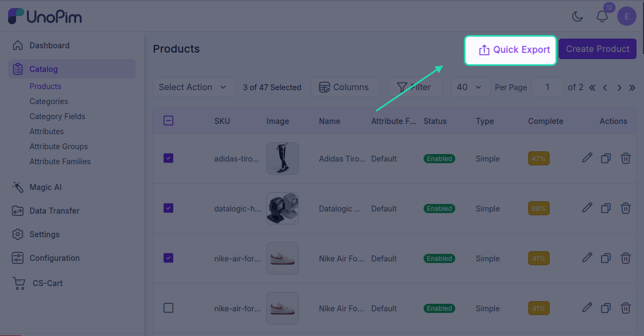
Task: Click the Complete column header
Action: (x=545, y=121)
